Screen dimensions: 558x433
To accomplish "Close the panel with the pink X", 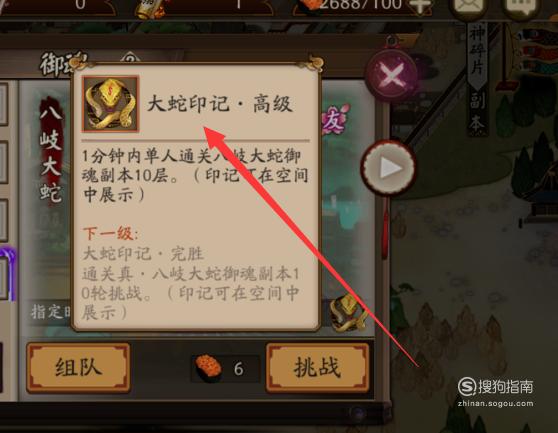I will [x=391, y=76].
